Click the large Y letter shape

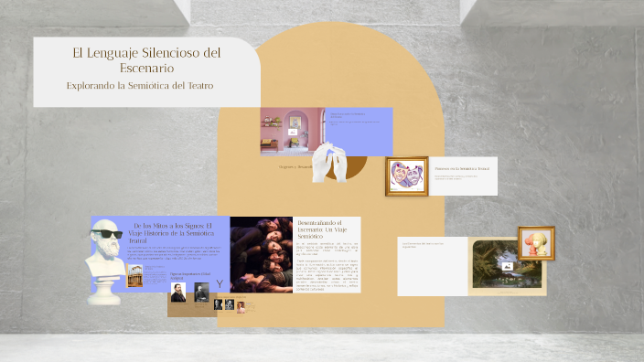click(220, 283)
